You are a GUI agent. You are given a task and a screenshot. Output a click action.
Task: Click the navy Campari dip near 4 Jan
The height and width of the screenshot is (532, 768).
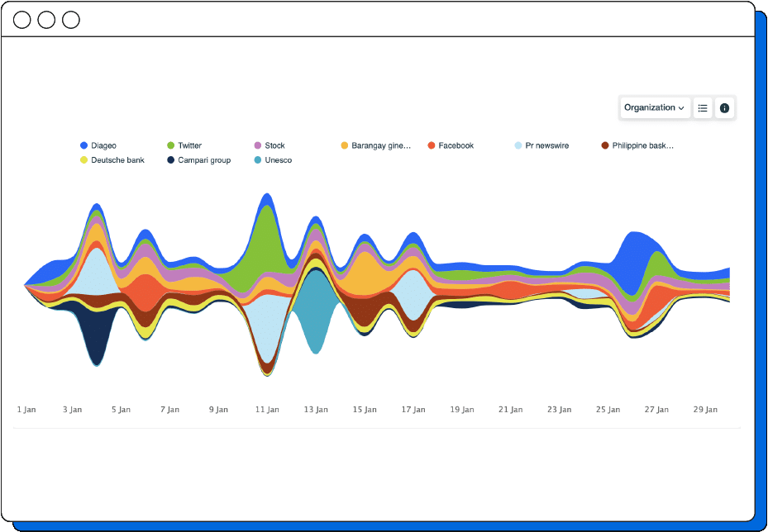(x=96, y=335)
